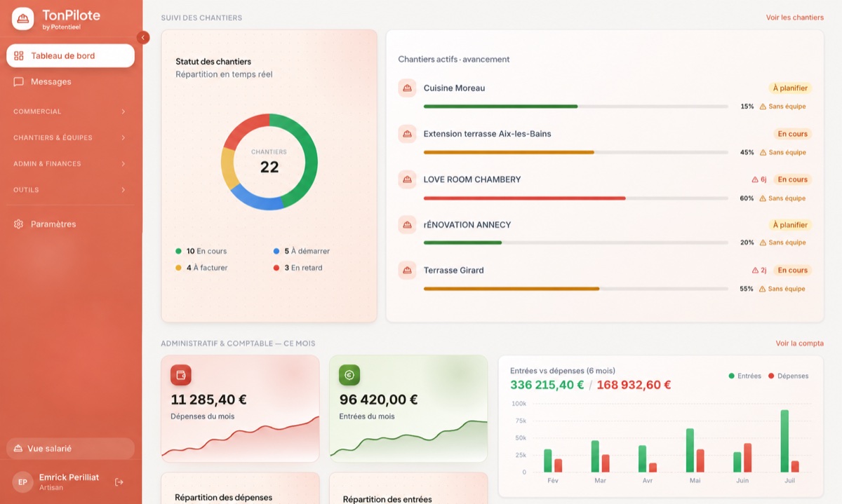Viewport: 842px width, 504px height.
Task: Click the En cours badge for Extension terrasse Aix-les-Bains
Action: [x=793, y=134]
